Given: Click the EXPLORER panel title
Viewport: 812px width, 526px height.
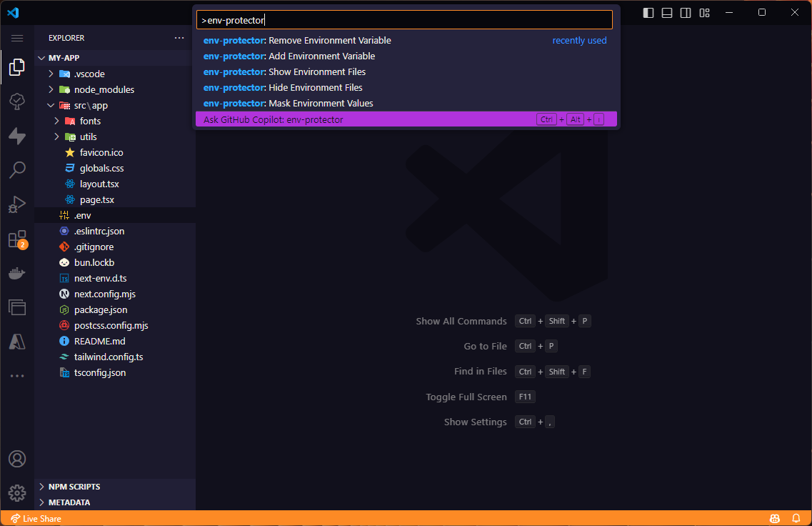Looking at the screenshot, I should (66, 38).
